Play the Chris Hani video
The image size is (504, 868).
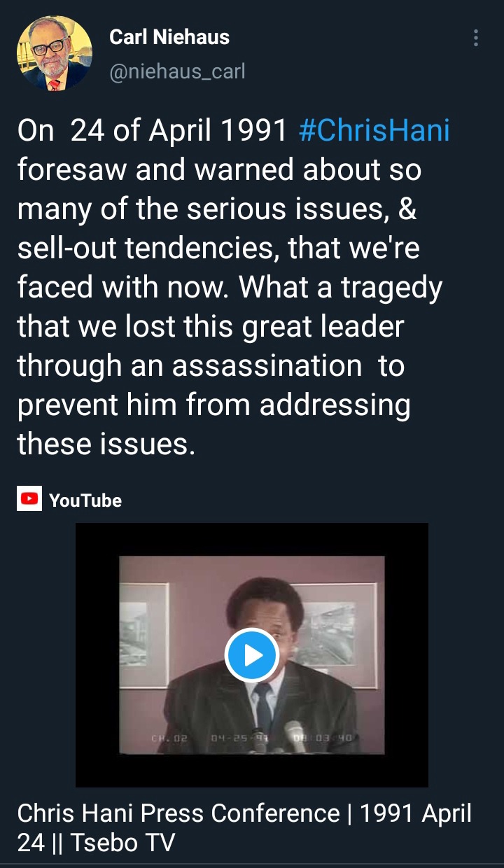pos(252,655)
